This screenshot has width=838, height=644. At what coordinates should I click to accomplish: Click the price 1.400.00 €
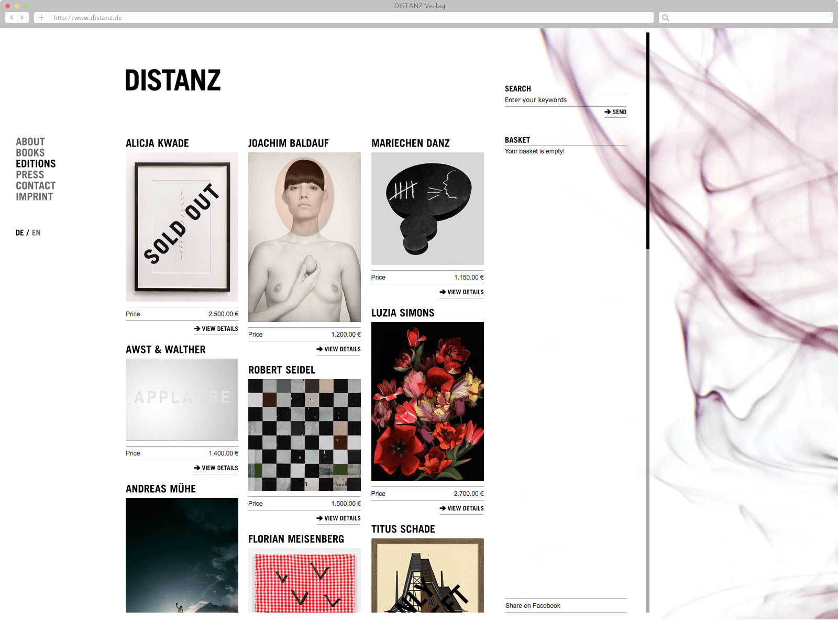tap(223, 453)
